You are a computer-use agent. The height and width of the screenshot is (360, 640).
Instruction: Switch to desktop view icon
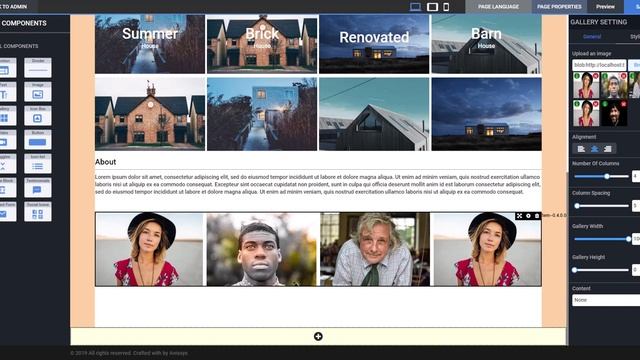tap(415, 7)
